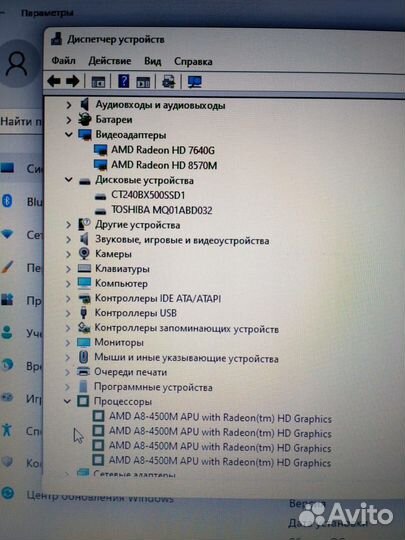Image resolution: width=405 pixels, height=540 pixels.
Task: Expand the Батареи node
Action: pos(69,120)
